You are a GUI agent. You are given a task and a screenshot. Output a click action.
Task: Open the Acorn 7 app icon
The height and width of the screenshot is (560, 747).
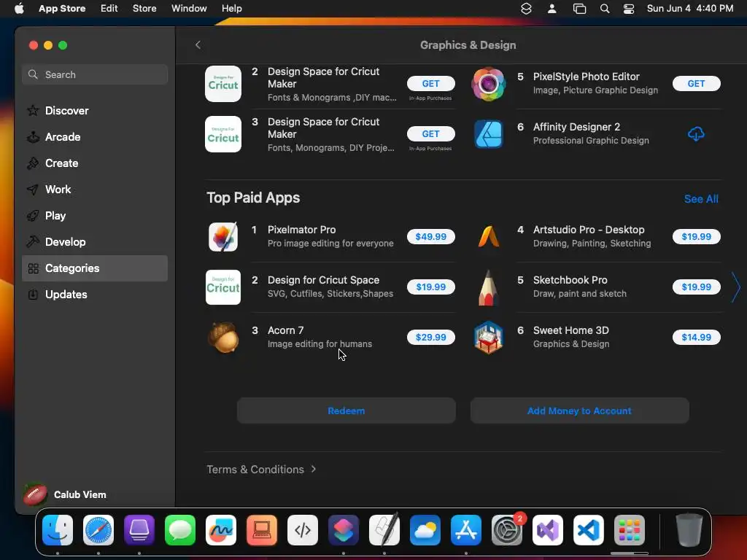click(223, 337)
